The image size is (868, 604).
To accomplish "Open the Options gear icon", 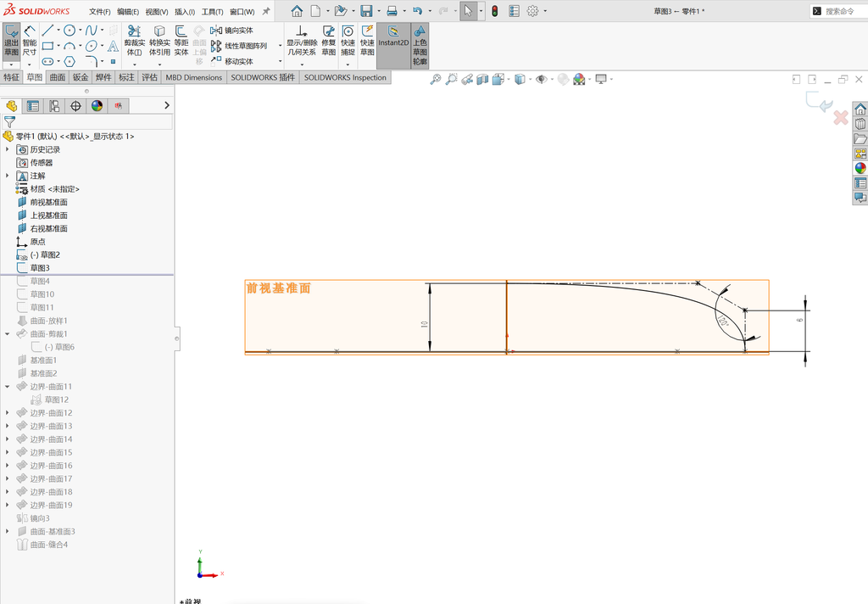I will pyautogui.click(x=532, y=11).
